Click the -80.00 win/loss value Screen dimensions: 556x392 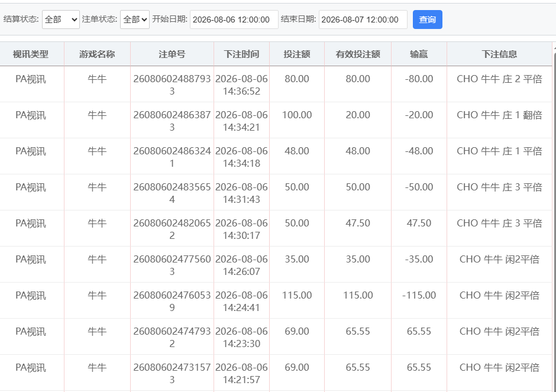(419, 79)
